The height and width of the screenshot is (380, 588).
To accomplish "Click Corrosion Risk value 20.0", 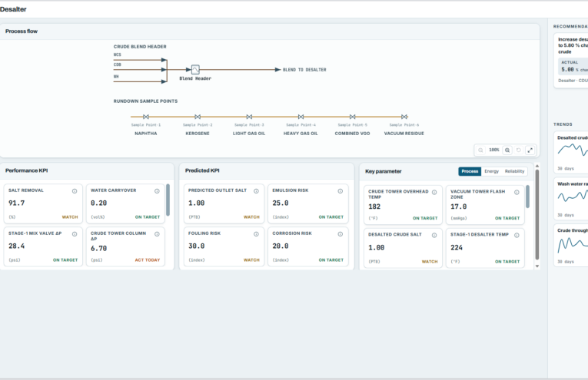I will (281, 246).
